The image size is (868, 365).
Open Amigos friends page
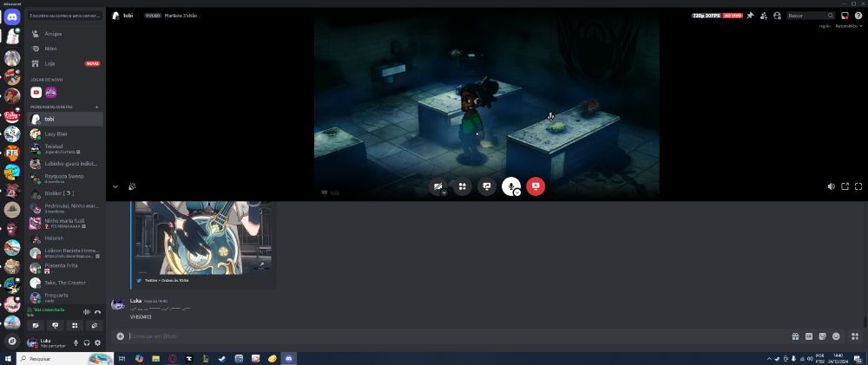(x=65, y=34)
